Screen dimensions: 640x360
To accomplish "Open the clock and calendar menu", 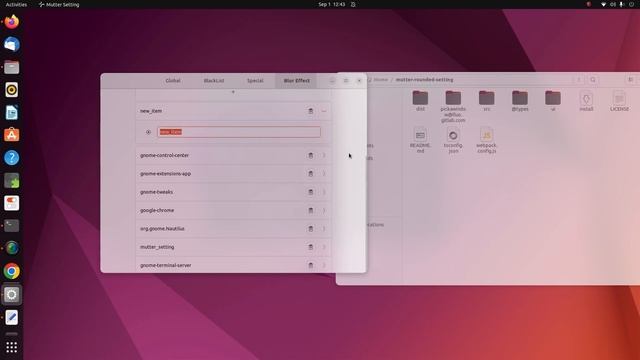I will point(331,4).
